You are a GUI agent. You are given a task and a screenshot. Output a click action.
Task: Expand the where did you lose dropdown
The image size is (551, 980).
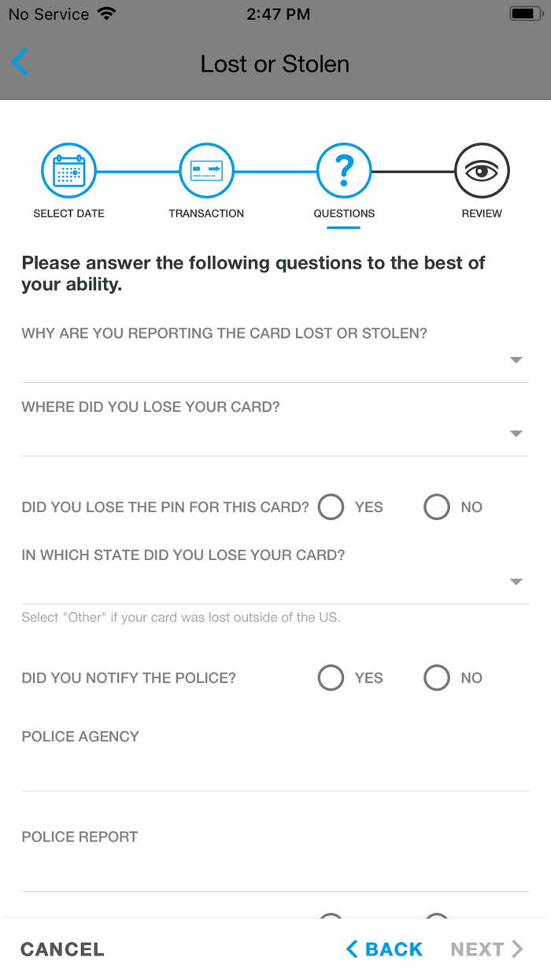[x=516, y=432]
